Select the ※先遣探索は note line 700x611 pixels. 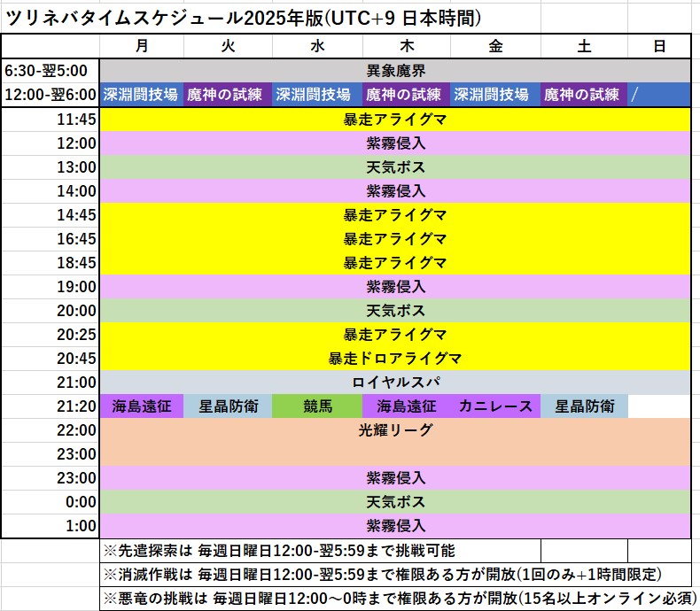[x=320, y=551]
